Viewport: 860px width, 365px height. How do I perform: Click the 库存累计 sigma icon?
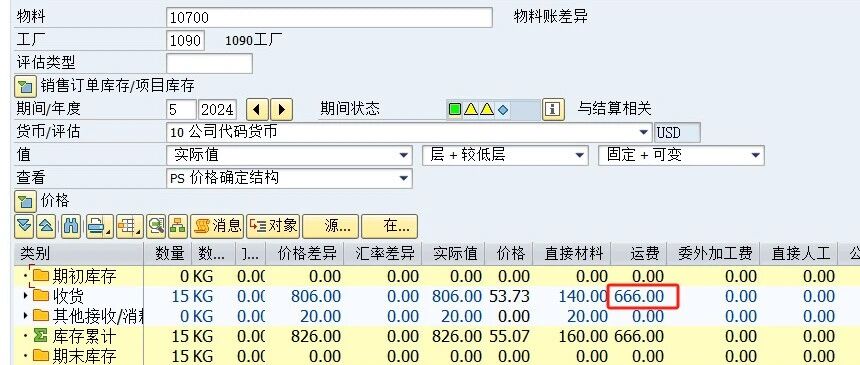click(x=41, y=335)
